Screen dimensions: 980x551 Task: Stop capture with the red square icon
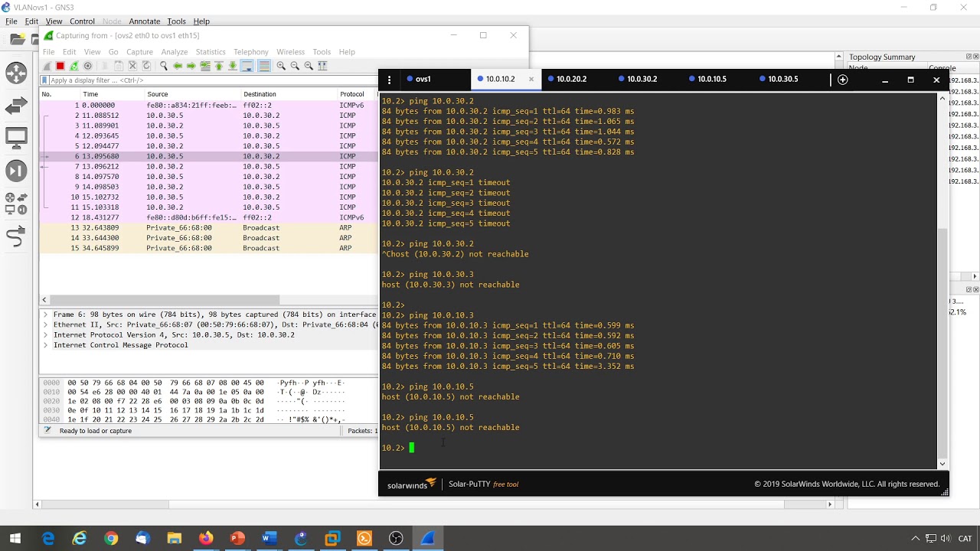[60, 66]
